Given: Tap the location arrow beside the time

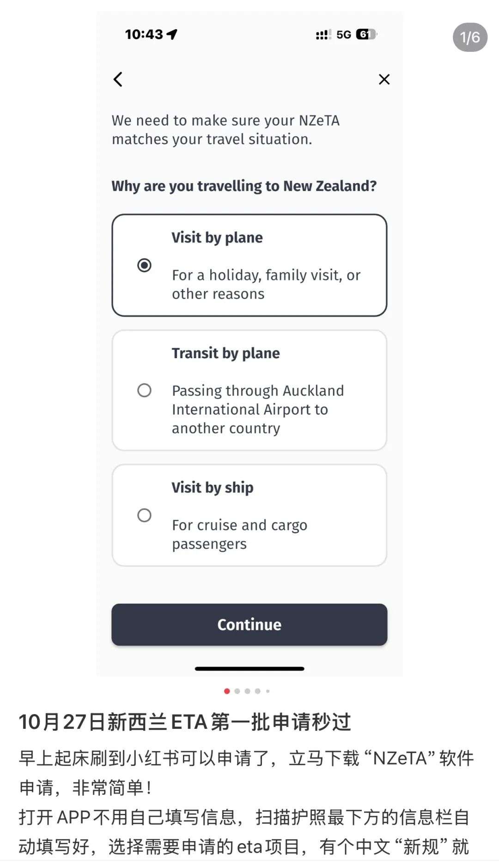Looking at the screenshot, I should (x=172, y=34).
